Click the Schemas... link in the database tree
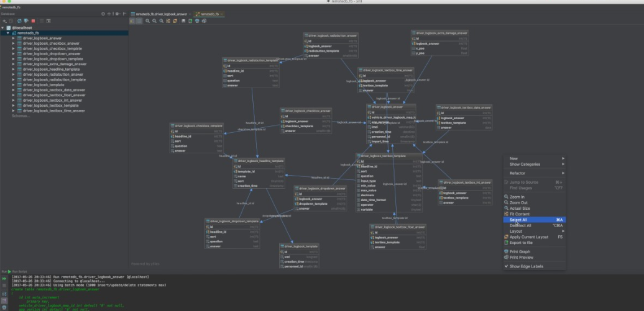This screenshot has height=311, width=644. 21,116
